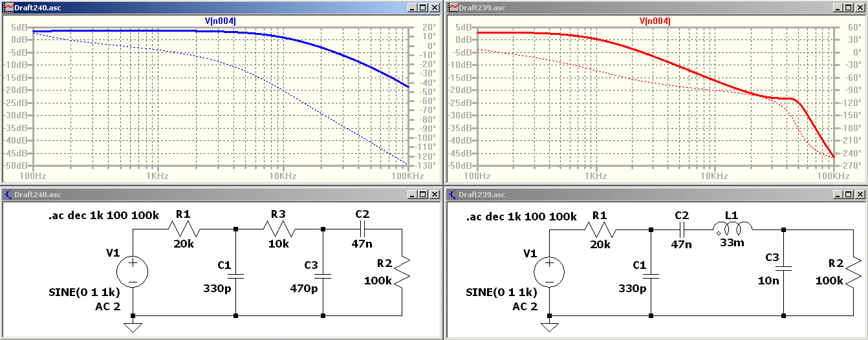Click the waveform icon in Draft240 plot title bar
Screen dimensions: 868x340
pos(8,7)
